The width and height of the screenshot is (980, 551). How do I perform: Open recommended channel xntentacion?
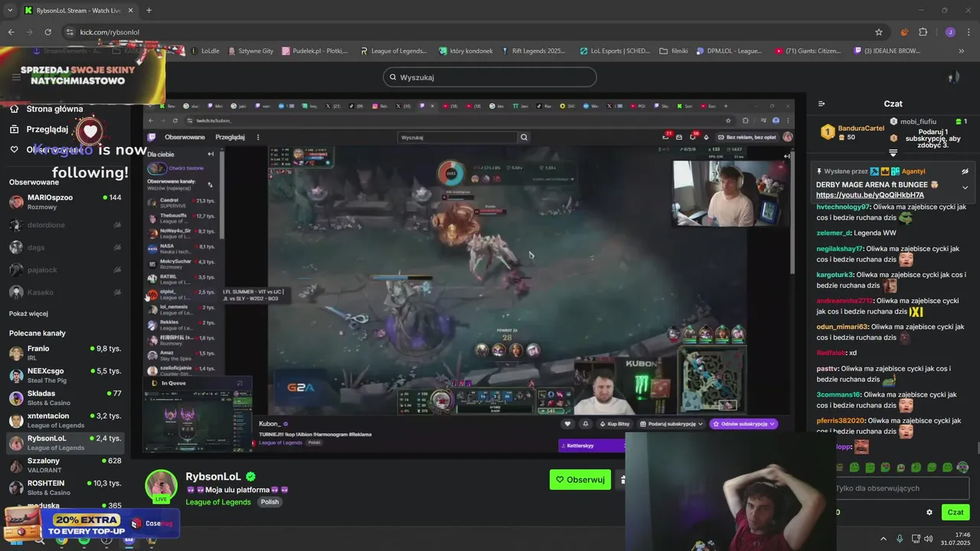(x=65, y=420)
